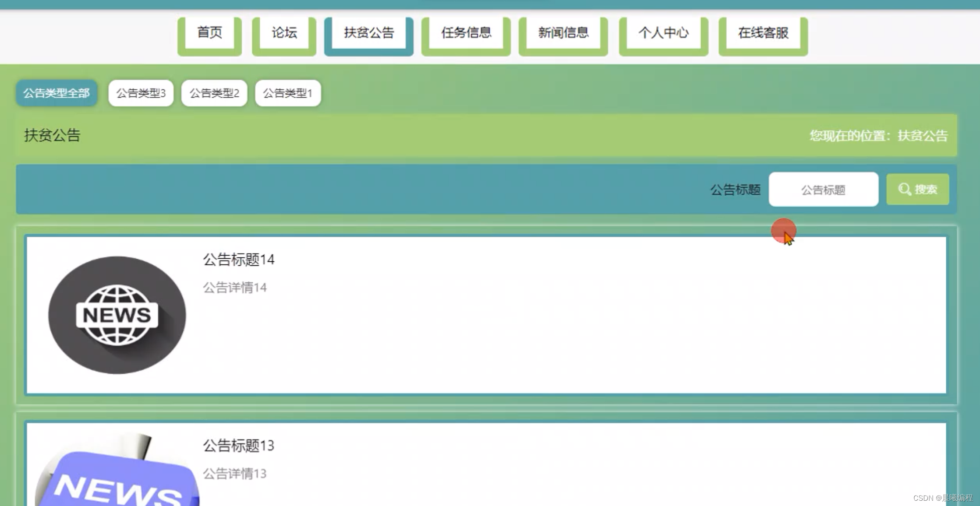Open the globe NEWS thumbnail image
Viewport: 980px width, 506px height.
coord(117,315)
